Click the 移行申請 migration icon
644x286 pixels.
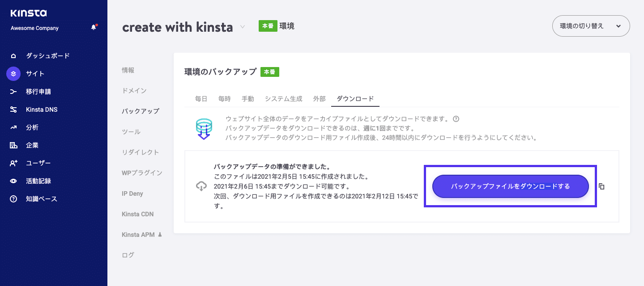tap(14, 91)
